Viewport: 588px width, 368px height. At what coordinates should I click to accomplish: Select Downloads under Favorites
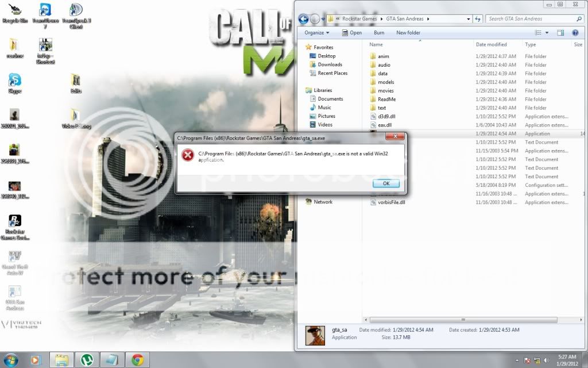click(x=330, y=64)
